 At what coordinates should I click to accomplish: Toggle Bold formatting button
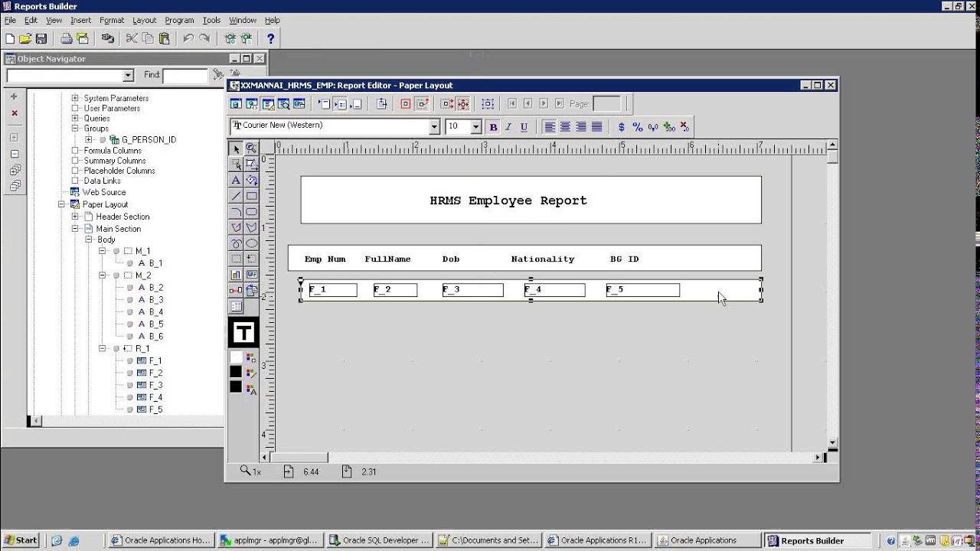pyautogui.click(x=493, y=127)
